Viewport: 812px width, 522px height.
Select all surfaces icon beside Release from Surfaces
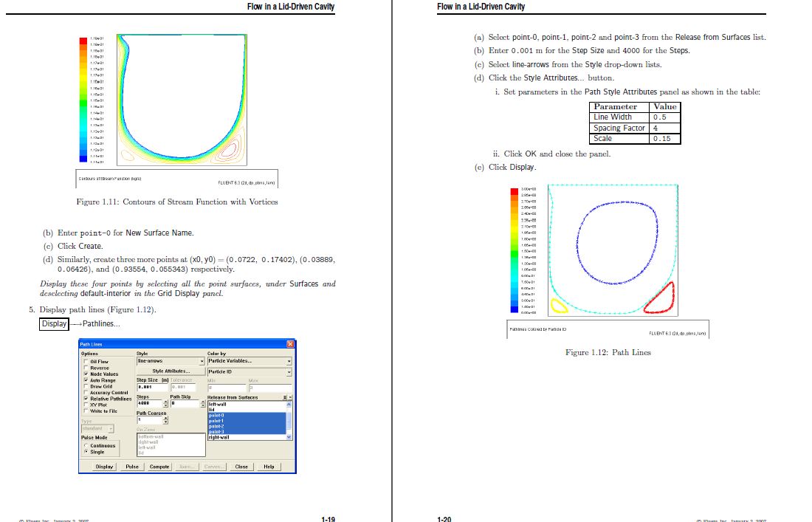coord(285,397)
